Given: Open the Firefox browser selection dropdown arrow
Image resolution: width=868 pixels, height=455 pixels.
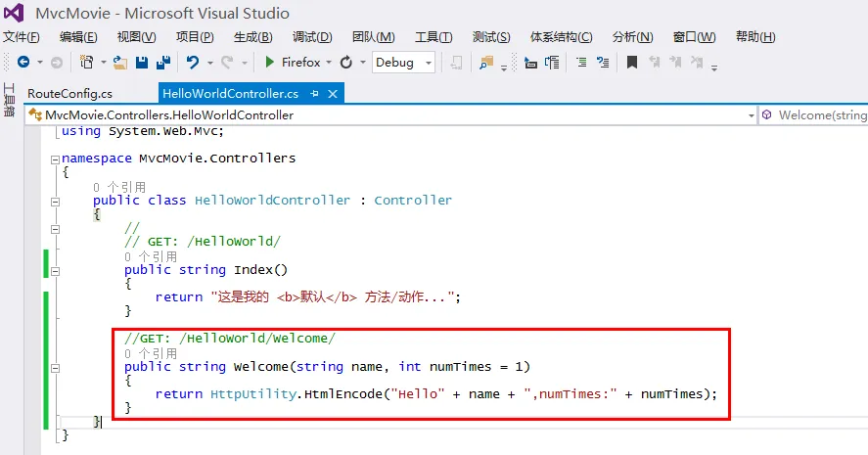Looking at the screenshot, I should point(329,63).
